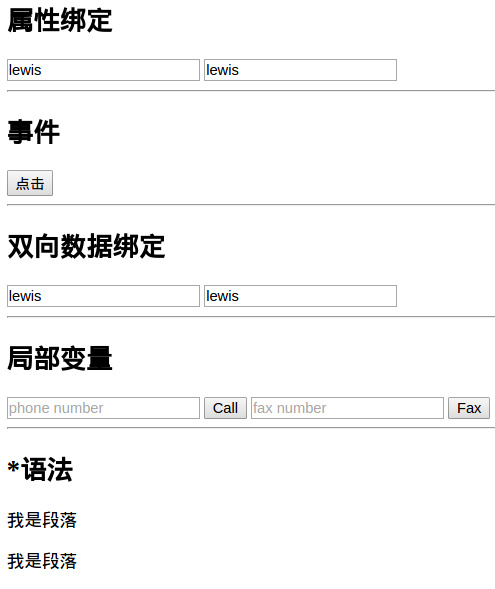Focus the fax number input field

tap(347, 408)
